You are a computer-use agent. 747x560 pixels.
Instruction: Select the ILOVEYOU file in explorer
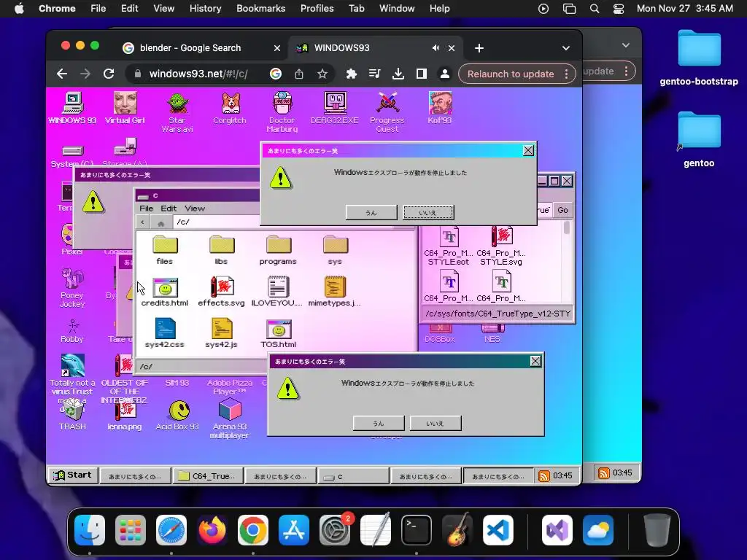(x=277, y=292)
